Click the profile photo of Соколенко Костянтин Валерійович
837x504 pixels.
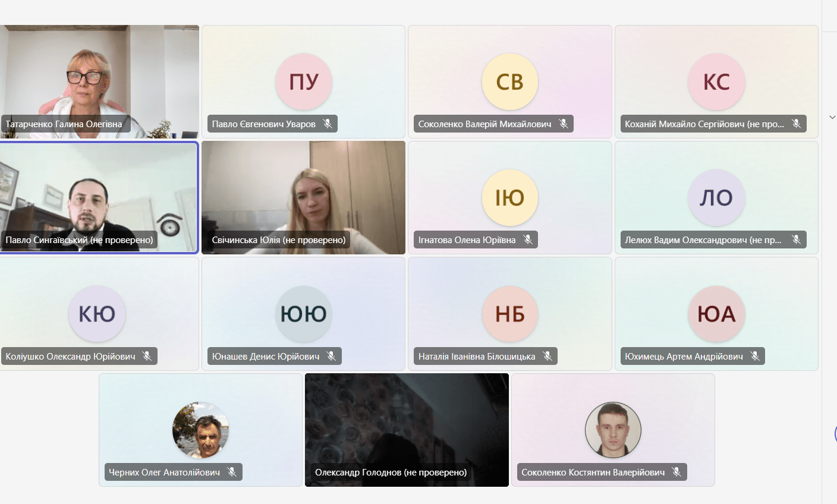click(x=613, y=430)
